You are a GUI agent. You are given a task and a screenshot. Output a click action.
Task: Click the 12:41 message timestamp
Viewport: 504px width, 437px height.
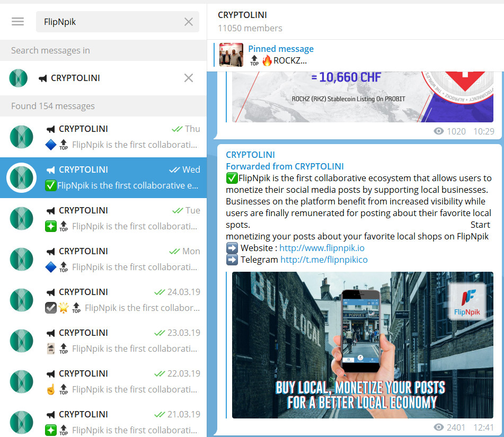483,427
